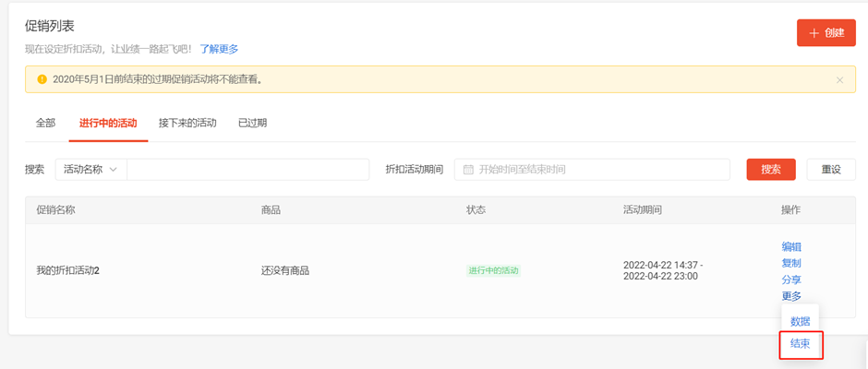Click 复制 to duplicate the promotion
The image size is (868, 369).
coord(791,263)
